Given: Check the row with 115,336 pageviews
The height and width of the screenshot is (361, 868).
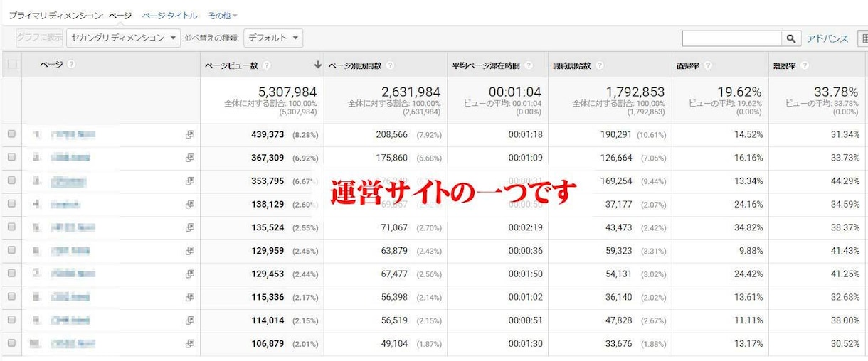Looking at the screenshot, I should (11, 297).
